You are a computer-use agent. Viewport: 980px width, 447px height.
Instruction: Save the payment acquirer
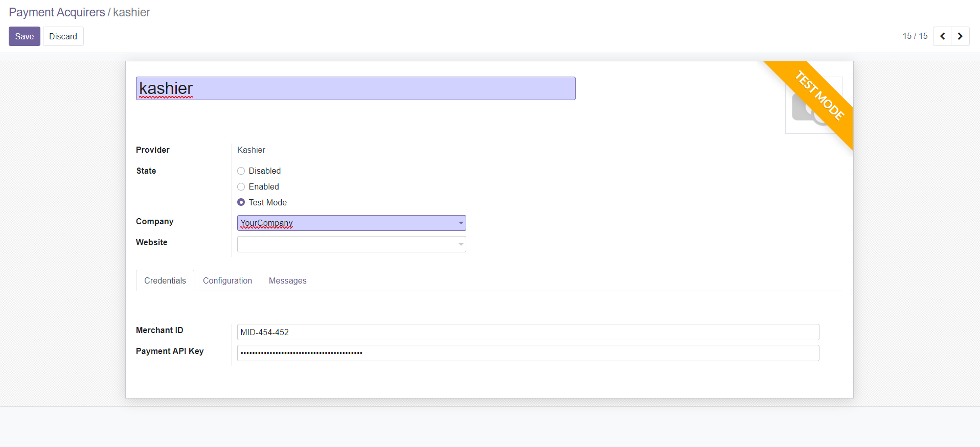[25, 36]
